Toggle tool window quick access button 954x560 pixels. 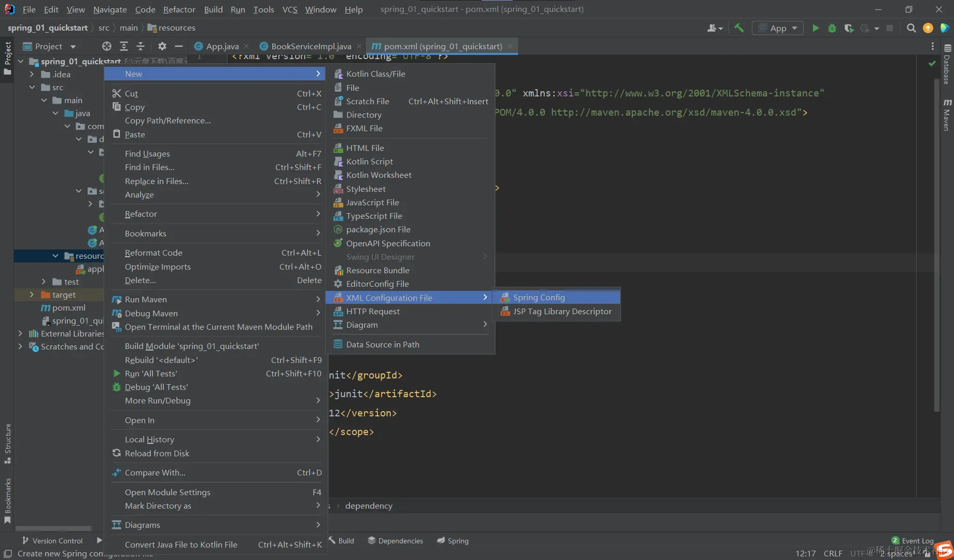(x=8, y=553)
